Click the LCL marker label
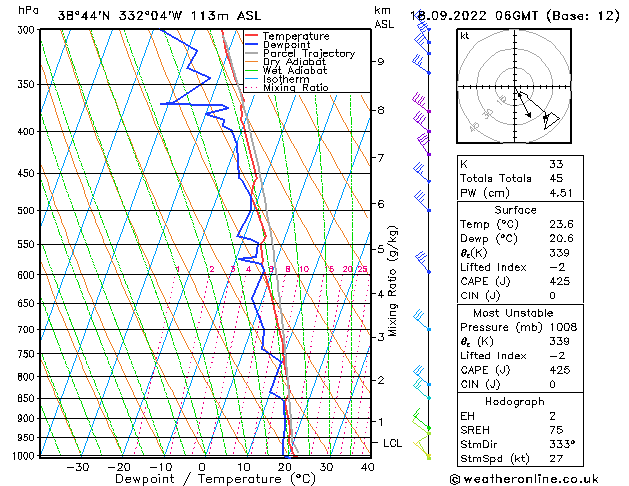 tap(392, 443)
